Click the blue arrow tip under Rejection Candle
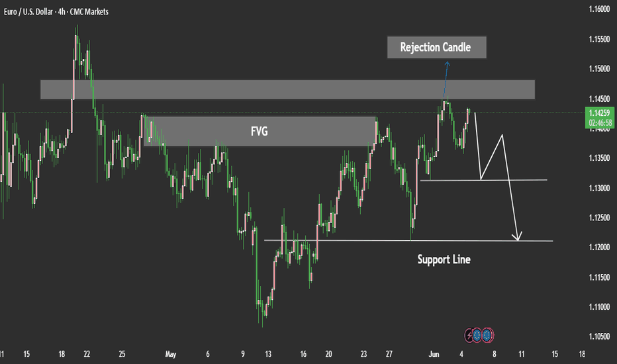 click(x=447, y=63)
